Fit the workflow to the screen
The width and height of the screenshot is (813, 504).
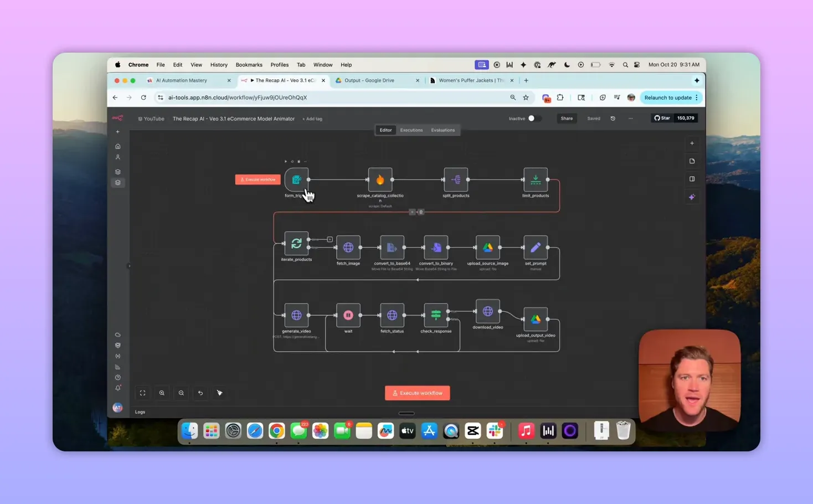point(142,393)
